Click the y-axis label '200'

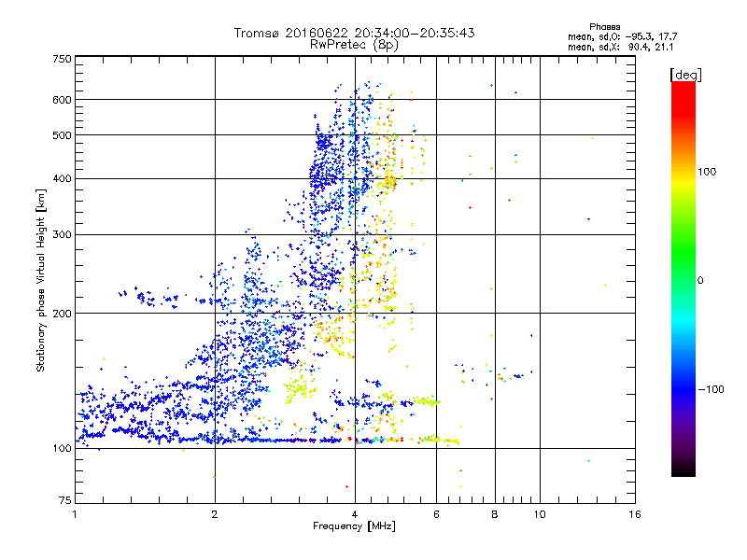pyautogui.click(x=62, y=314)
